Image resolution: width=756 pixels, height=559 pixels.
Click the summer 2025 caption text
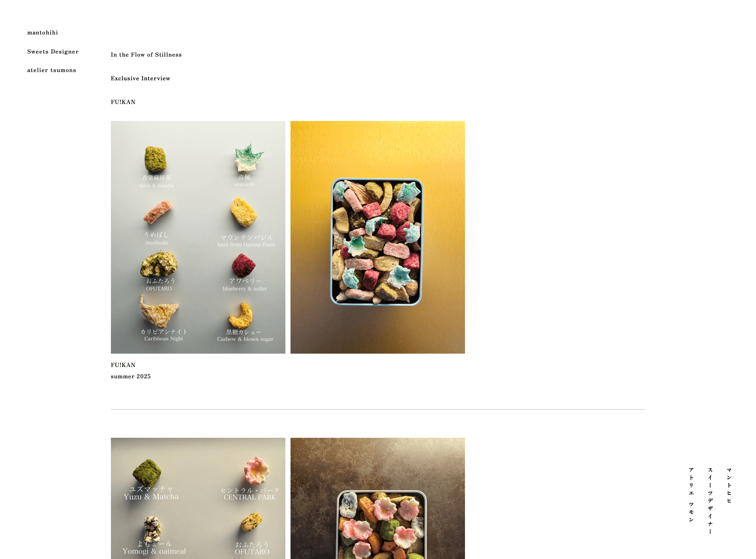coord(130,377)
